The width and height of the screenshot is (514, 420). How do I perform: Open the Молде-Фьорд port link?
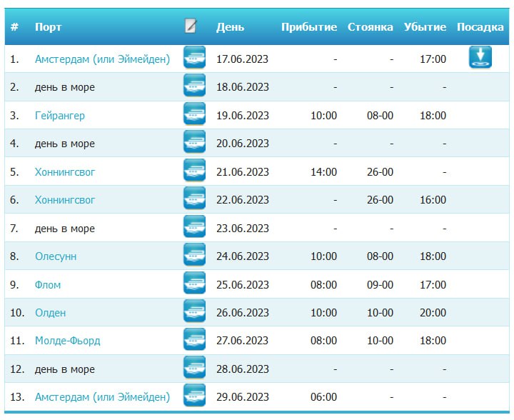(68, 341)
